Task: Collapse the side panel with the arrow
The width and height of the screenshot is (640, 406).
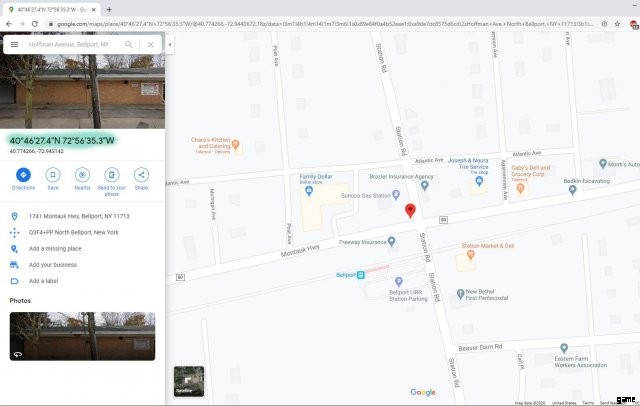Action: 170,45
